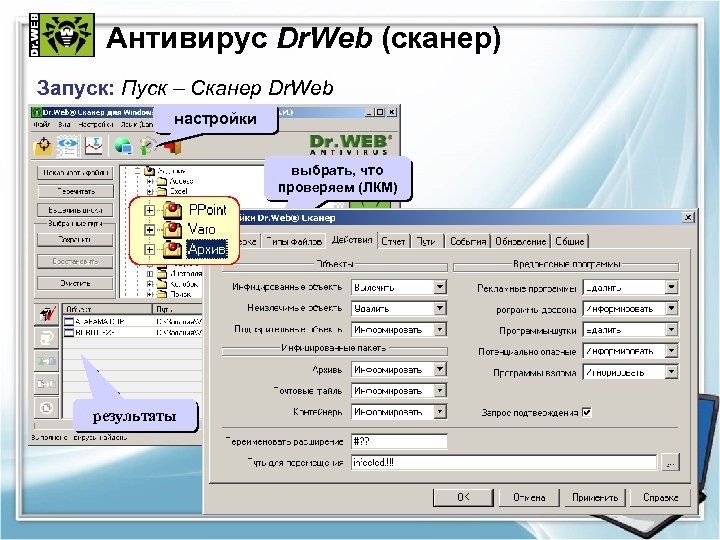Viewport: 720px width, 540px height.
Task: Click the Путь column header in results
Action: (177, 309)
